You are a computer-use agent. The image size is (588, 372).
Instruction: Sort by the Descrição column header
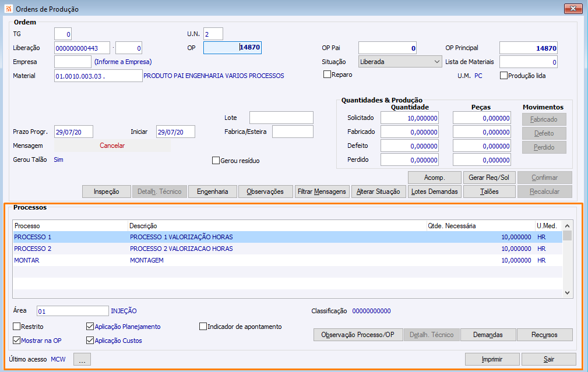143,225
